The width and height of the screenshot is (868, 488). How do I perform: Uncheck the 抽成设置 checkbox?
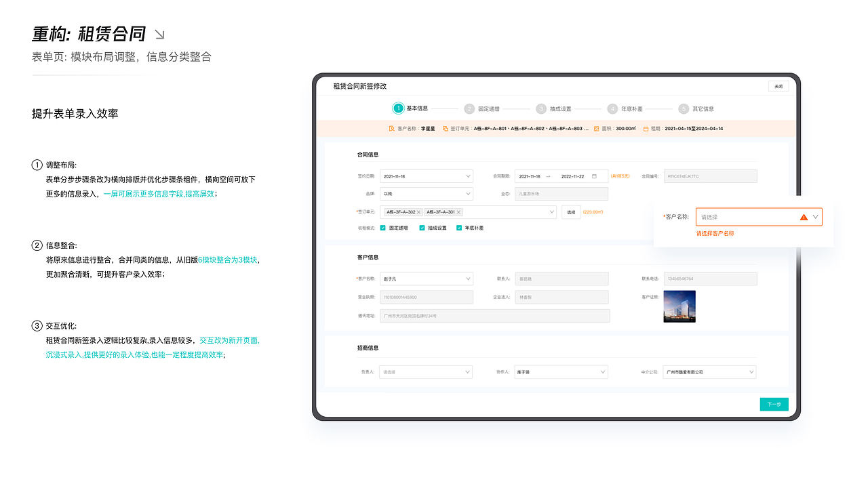click(x=422, y=227)
